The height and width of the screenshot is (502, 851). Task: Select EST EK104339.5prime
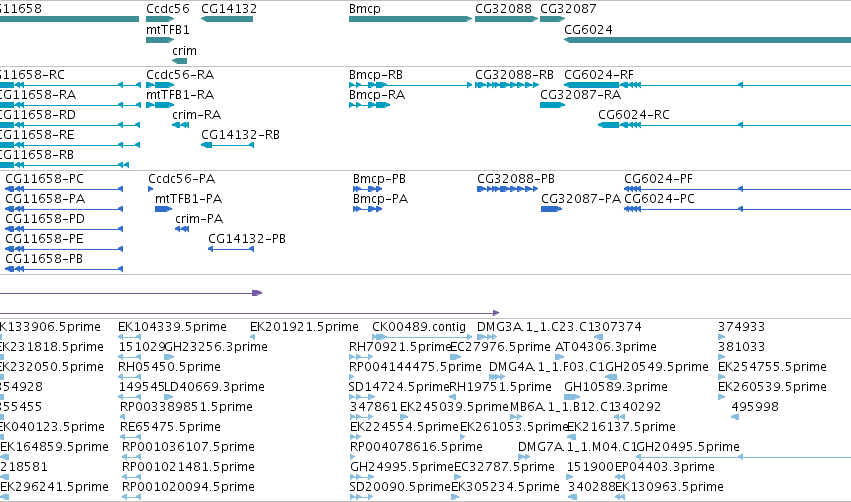tap(172, 327)
